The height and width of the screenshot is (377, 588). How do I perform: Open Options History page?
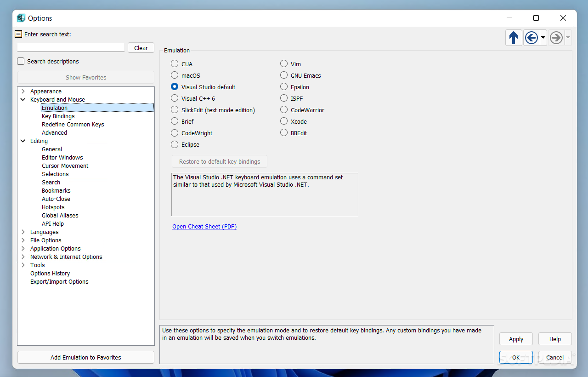[x=50, y=274]
